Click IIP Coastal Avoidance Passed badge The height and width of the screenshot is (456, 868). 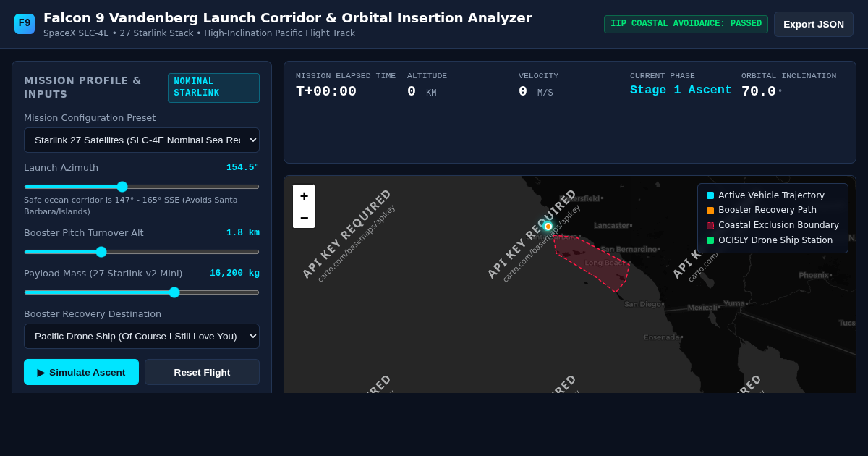[x=686, y=24]
